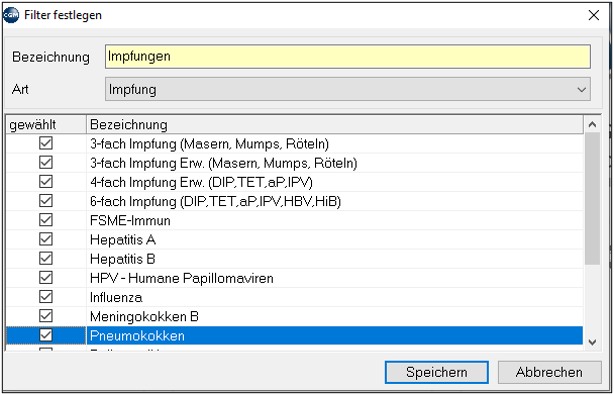Uncheck 3-fach Impfung Erw. checkbox
The height and width of the screenshot is (395, 614).
point(46,162)
